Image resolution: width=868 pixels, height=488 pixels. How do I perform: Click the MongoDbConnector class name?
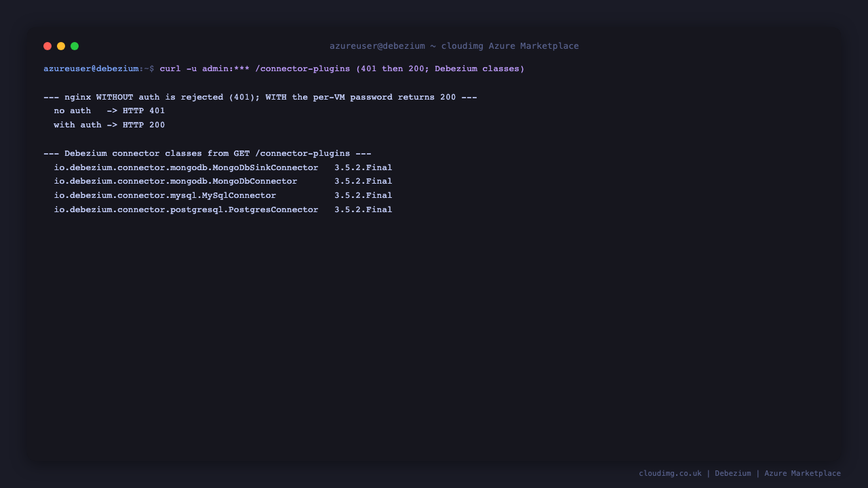click(176, 181)
